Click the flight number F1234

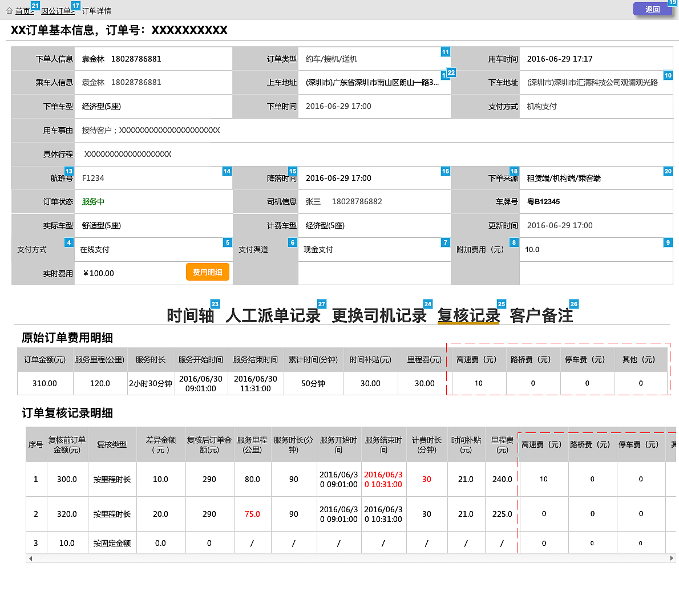(93, 178)
